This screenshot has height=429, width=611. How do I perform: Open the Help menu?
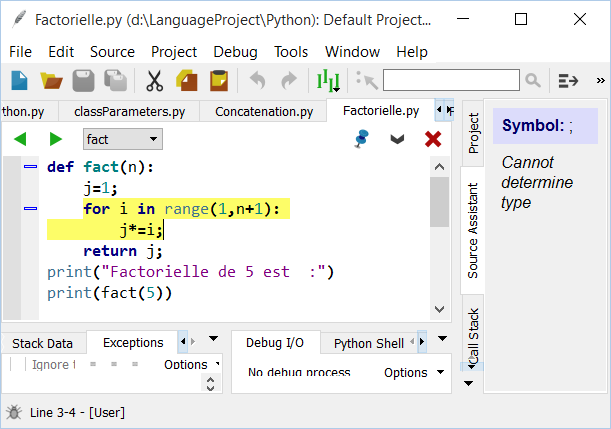(x=412, y=52)
